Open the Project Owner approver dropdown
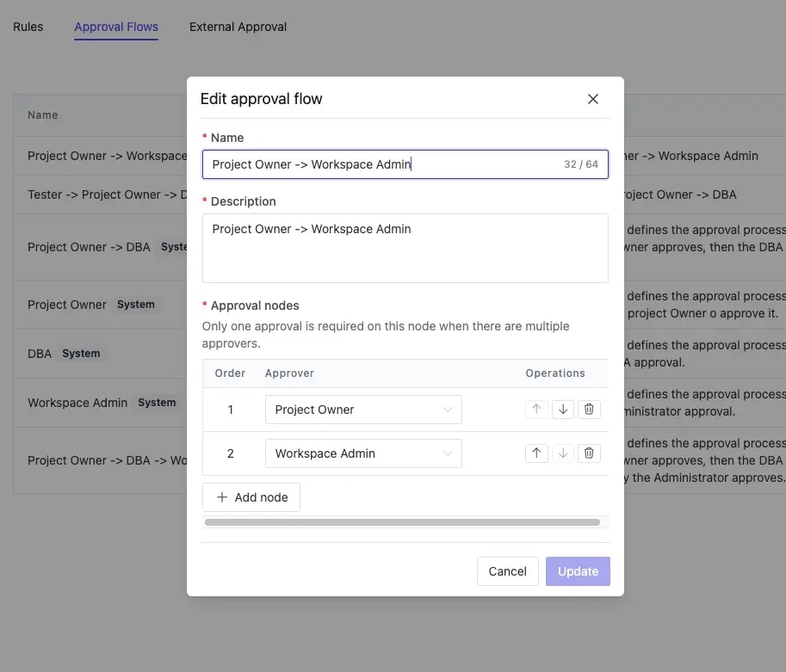 (363, 410)
